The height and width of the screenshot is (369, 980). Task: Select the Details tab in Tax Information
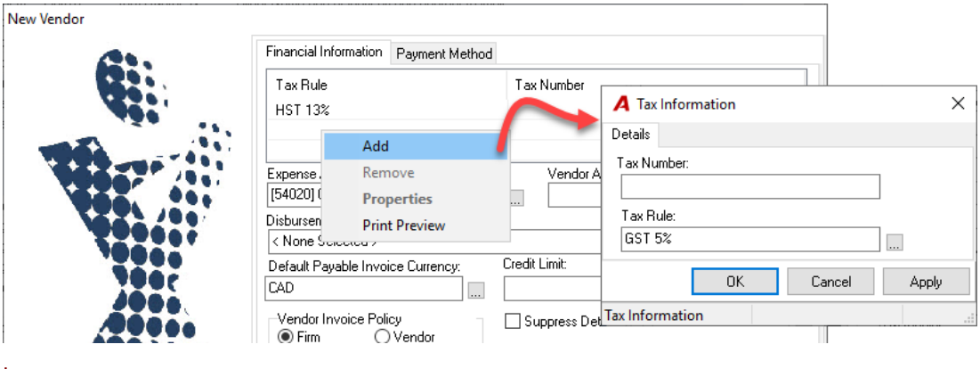point(630,134)
